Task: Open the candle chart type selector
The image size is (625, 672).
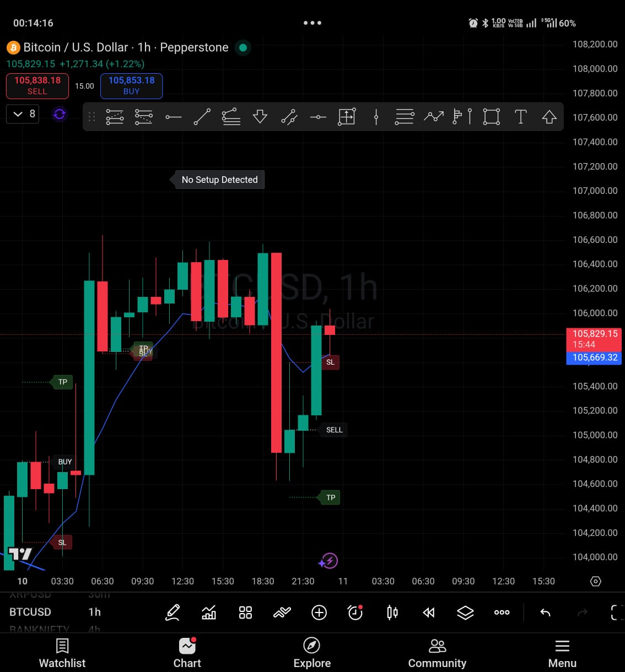Action: click(x=392, y=613)
